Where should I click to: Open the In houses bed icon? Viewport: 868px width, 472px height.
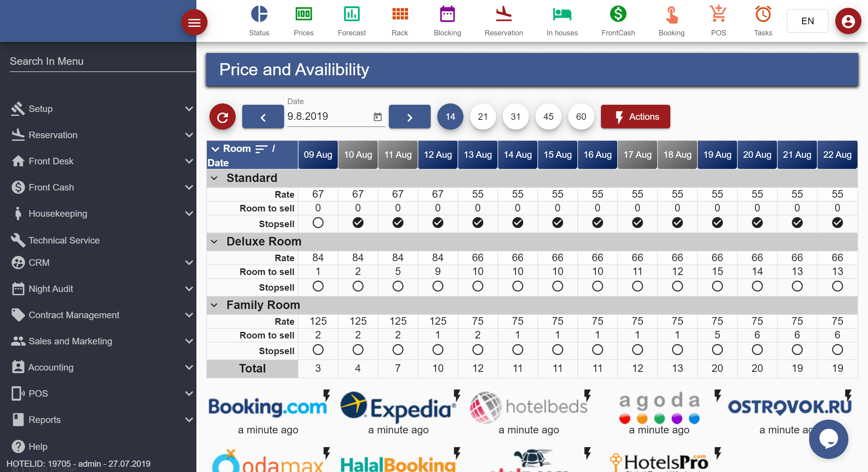(562, 14)
